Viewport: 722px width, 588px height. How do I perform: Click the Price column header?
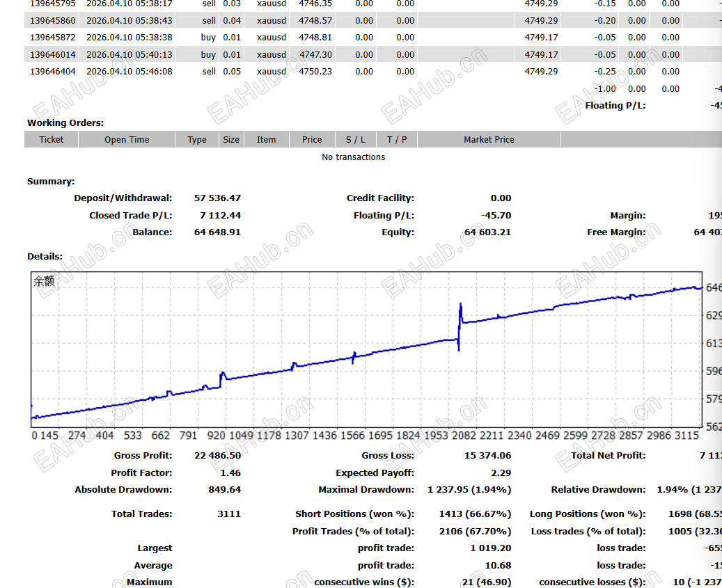tap(312, 139)
